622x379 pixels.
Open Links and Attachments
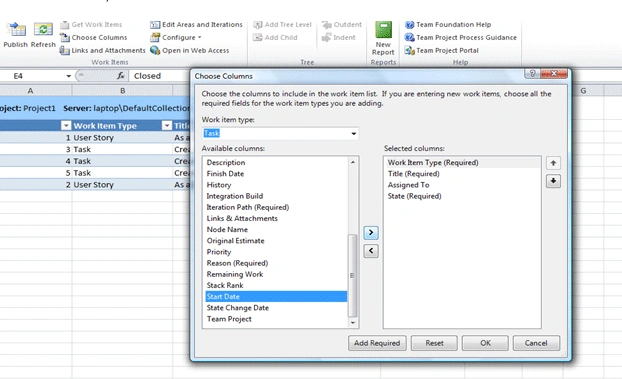[x=102, y=50]
